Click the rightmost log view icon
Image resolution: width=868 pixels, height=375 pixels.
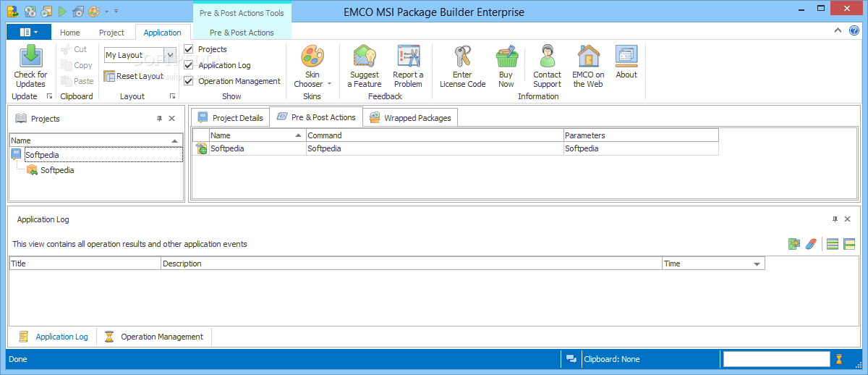tap(849, 244)
